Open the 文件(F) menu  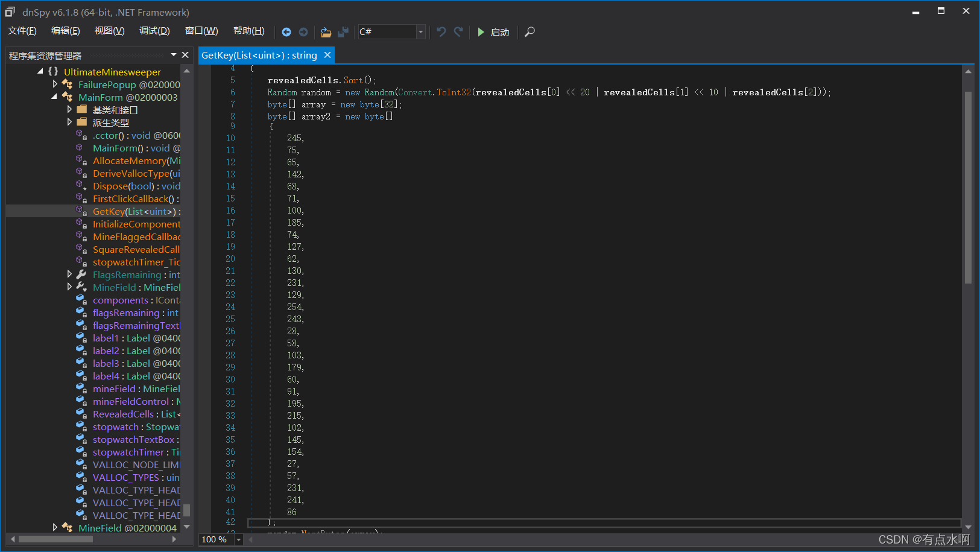tap(22, 31)
